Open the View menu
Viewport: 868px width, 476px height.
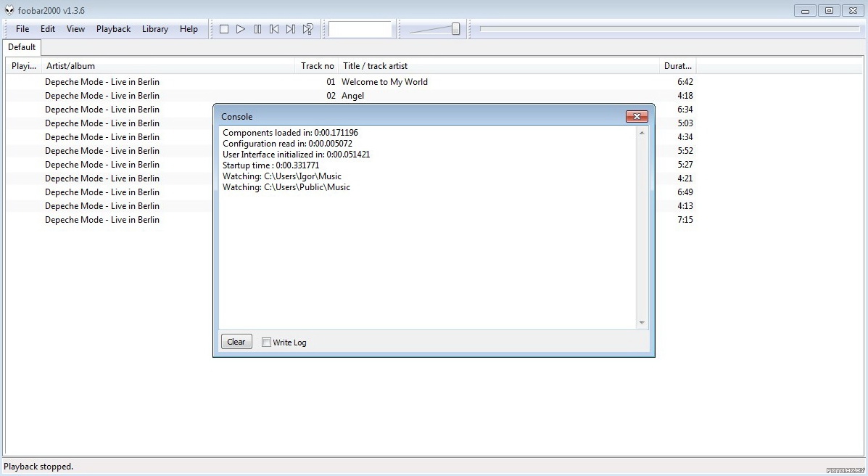point(75,29)
